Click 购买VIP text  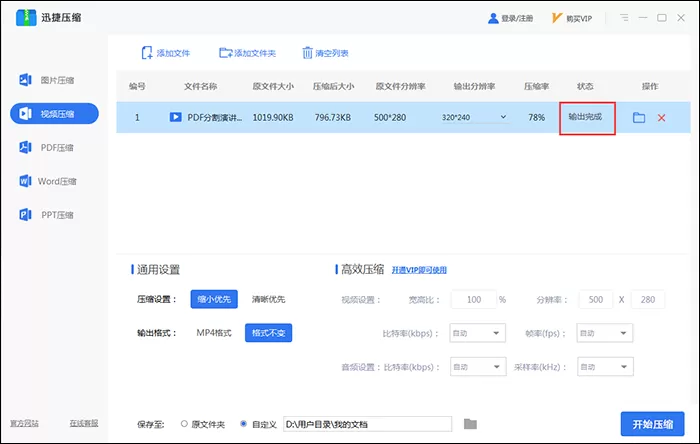pyautogui.click(x=579, y=18)
